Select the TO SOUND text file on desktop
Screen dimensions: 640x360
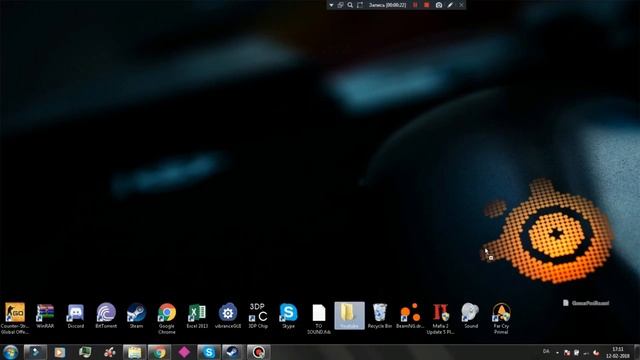click(x=319, y=318)
